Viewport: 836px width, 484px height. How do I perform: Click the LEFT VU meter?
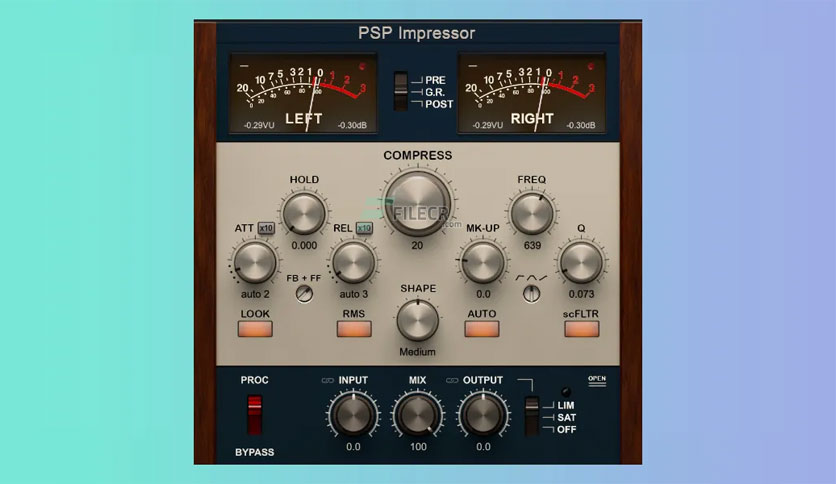coord(303,93)
